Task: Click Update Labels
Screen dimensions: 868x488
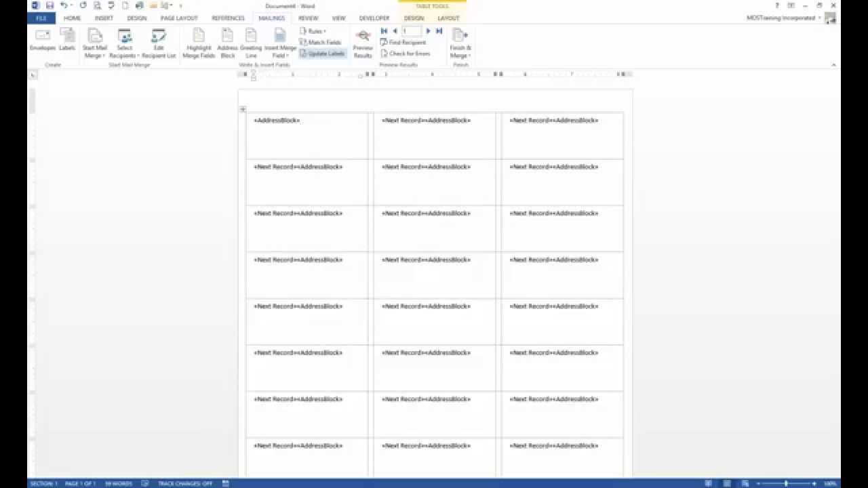Action: (323, 54)
